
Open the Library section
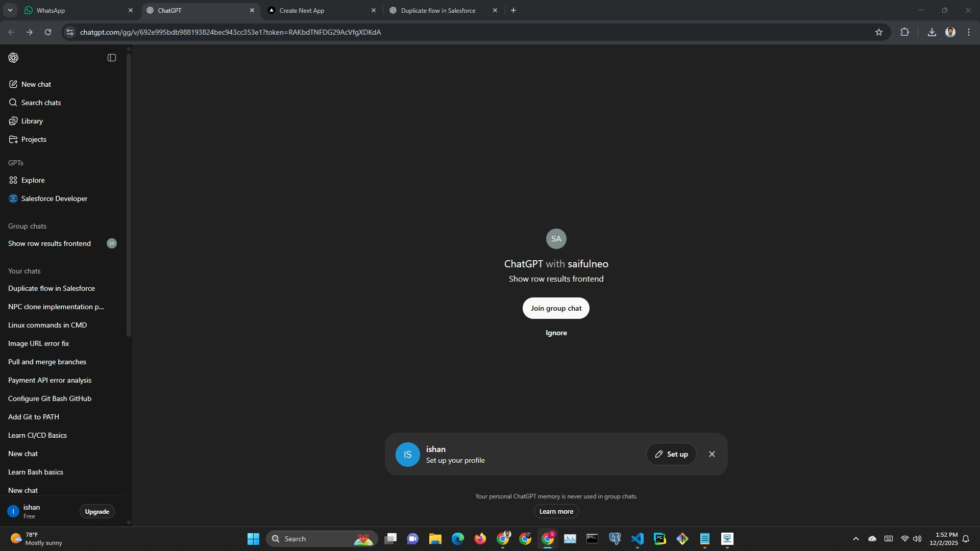(x=32, y=121)
